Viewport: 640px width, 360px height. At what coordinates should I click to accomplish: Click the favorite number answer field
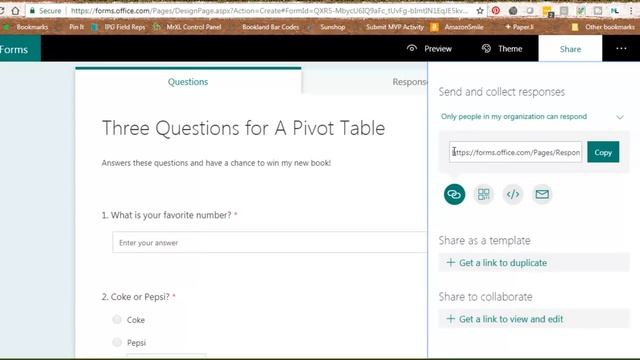click(270, 242)
